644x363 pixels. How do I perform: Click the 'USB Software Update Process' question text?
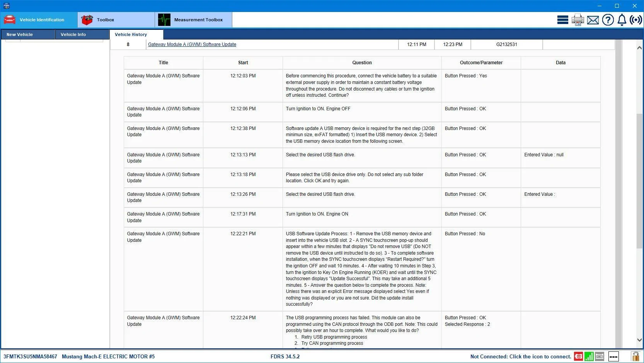click(x=361, y=269)
